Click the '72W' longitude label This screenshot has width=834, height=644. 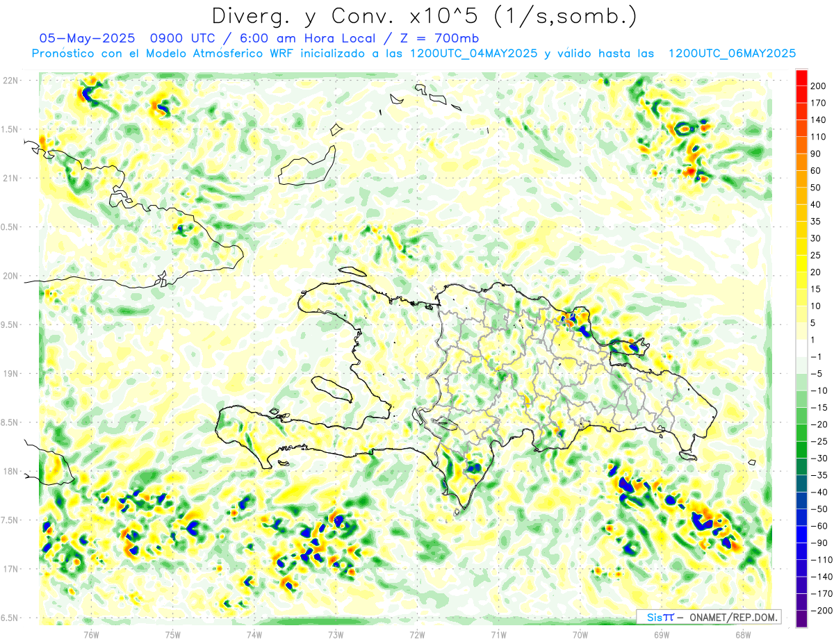pos(417,635)
